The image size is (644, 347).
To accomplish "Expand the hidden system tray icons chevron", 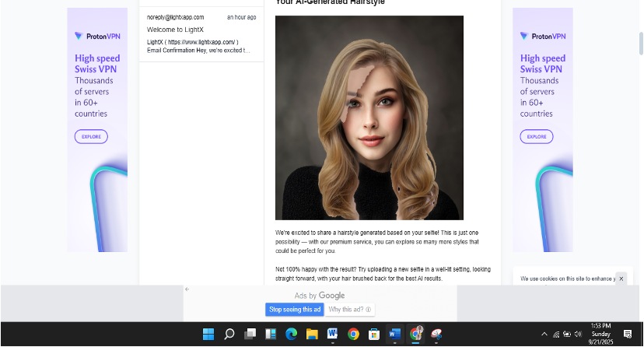I will click(544, 335).
